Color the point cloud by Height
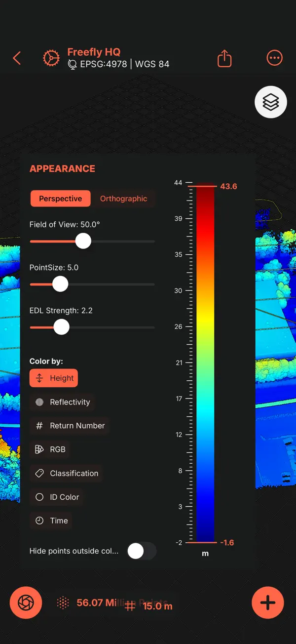Image resolution: width=296 pixels, height=644 pixels. click(54, 378)
